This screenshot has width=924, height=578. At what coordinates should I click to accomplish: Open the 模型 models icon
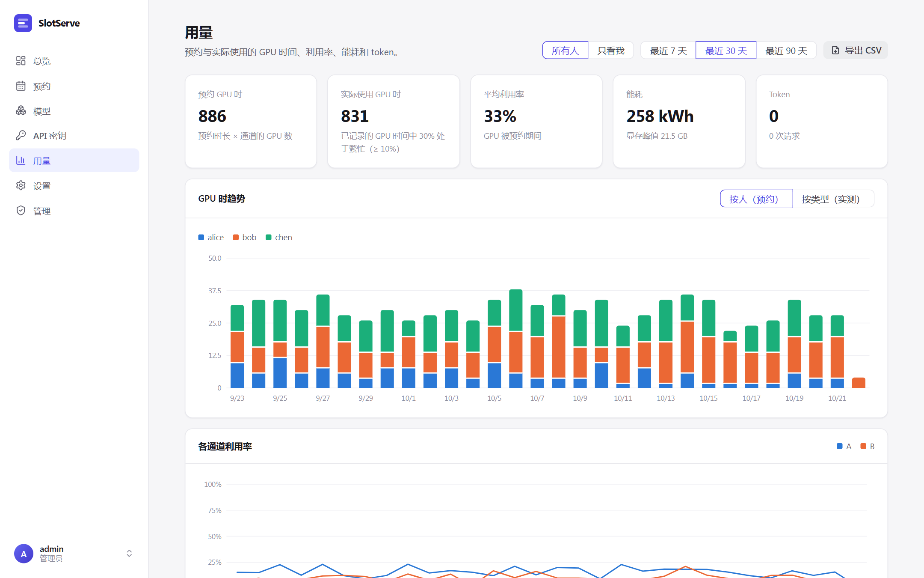tap(21, 111)
